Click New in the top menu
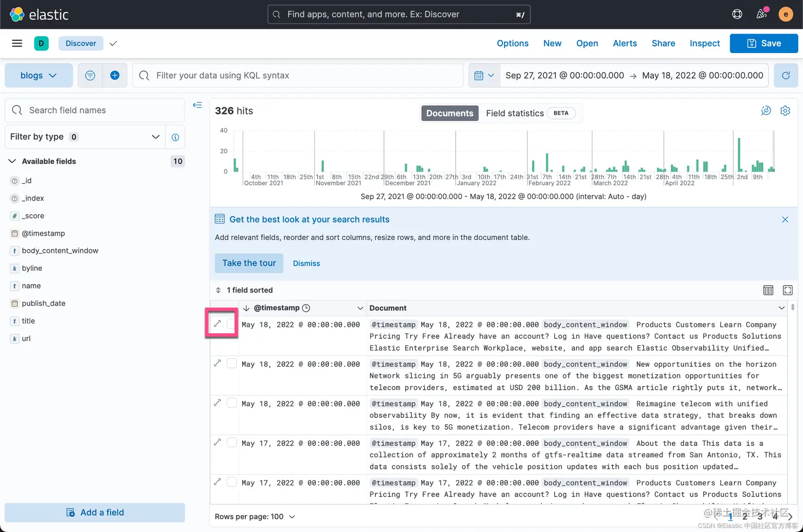The width and height of the screenshot is (803, 532). [x=552, y=44]
